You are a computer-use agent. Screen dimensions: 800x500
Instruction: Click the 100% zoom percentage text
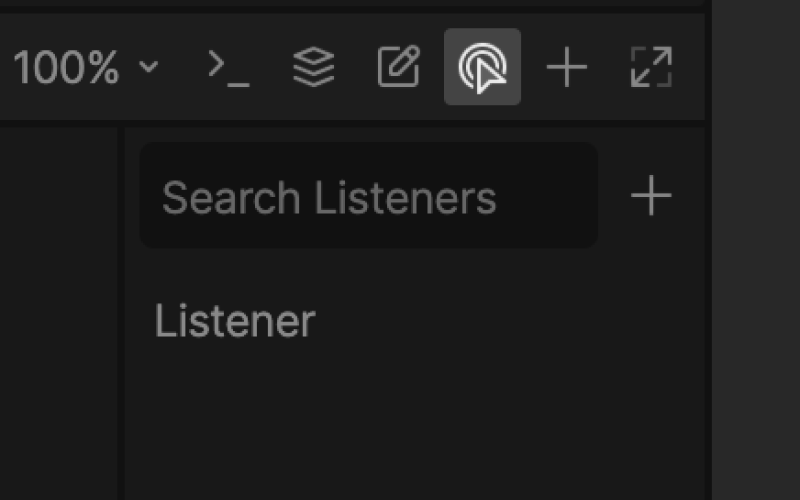[x=66, y=67]
